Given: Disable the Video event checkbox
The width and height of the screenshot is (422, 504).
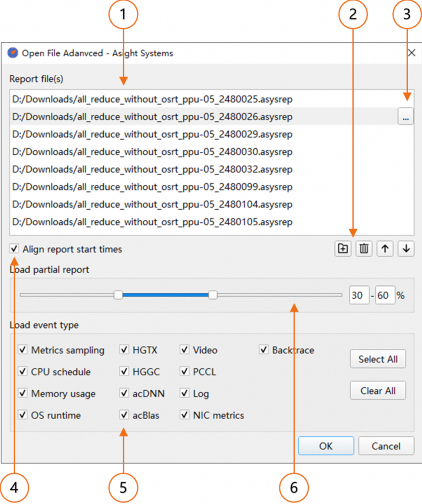Looking at the screenshot, I should coord(184,349).
